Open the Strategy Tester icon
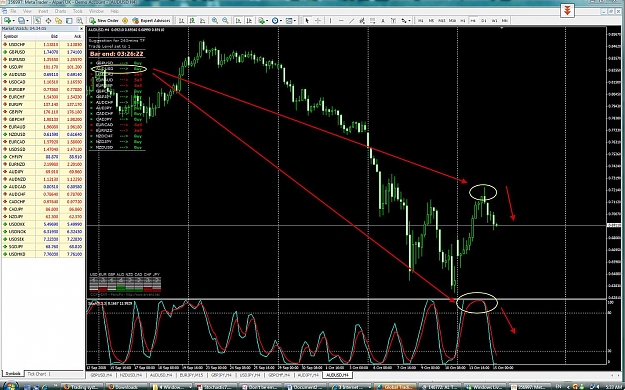 [x=79, y=20]
